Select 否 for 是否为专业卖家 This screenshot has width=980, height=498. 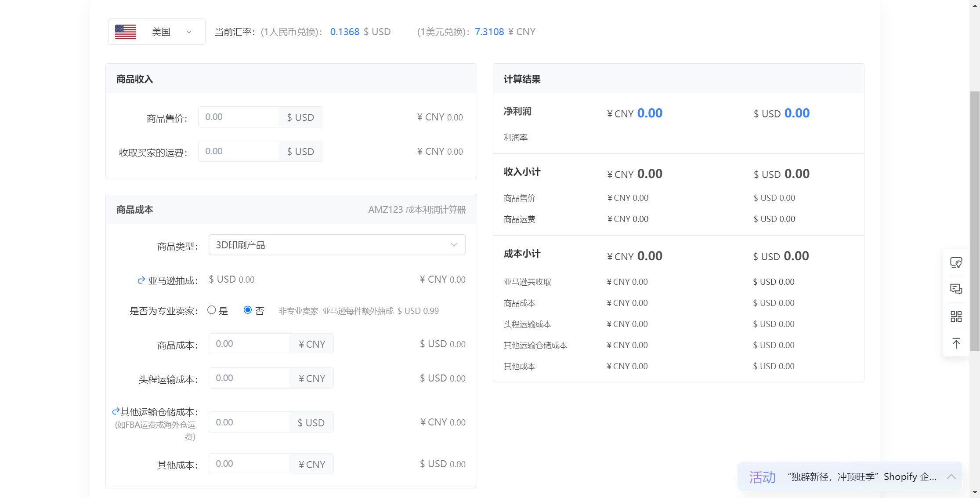[248, 310]
